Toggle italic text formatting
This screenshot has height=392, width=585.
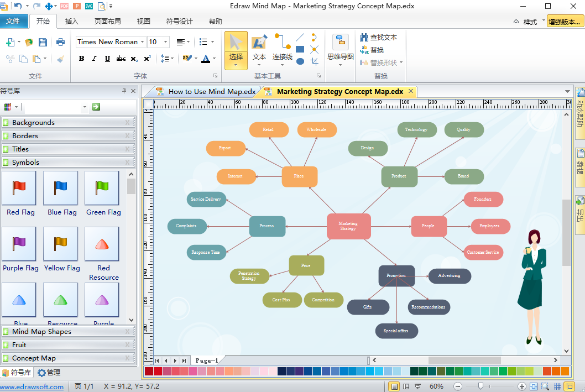94,59
